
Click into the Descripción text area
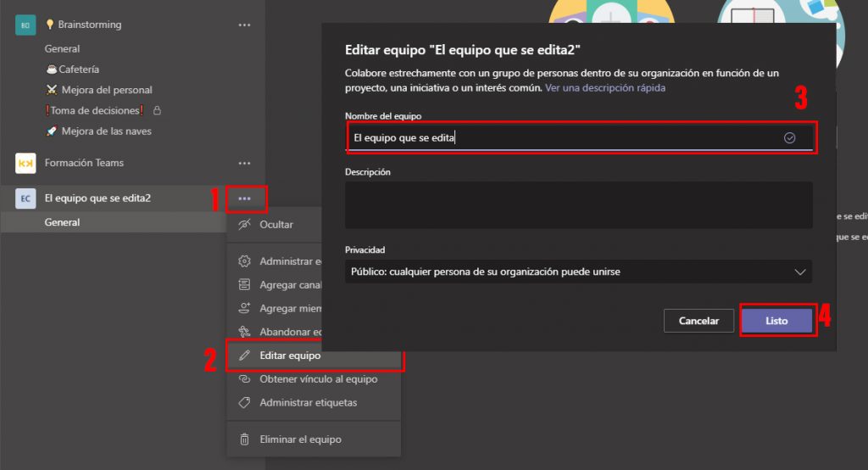pos(578,204)
